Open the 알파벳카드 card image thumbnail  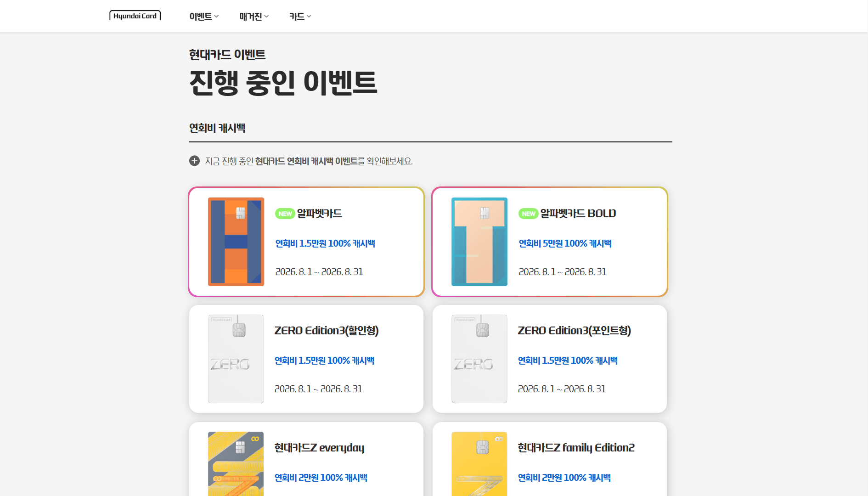236,242
